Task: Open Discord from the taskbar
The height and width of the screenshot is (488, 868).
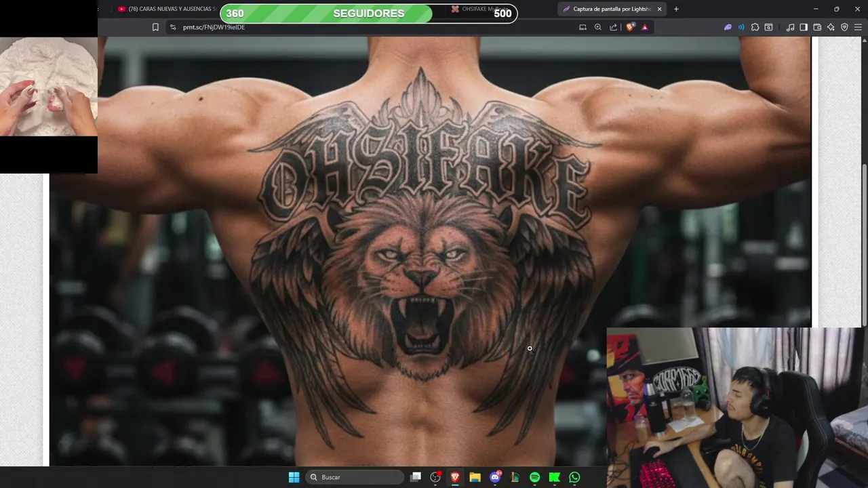Action: (x=495, y=477)
